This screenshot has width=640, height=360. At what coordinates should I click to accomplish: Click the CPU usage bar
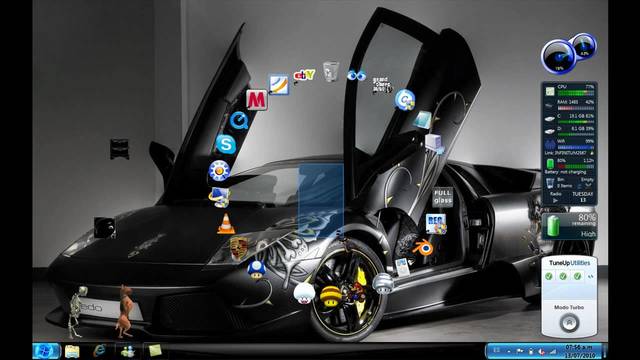point(576,93)
